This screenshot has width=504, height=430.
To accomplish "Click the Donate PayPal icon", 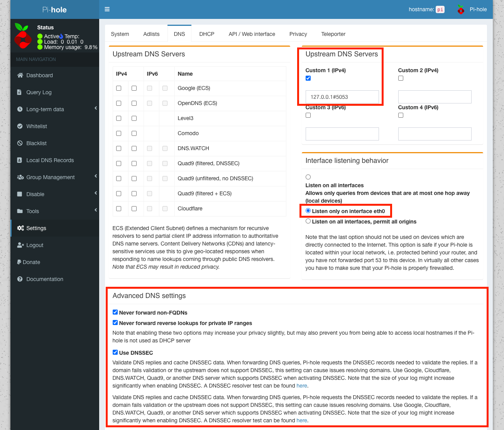I will (19, 262).
